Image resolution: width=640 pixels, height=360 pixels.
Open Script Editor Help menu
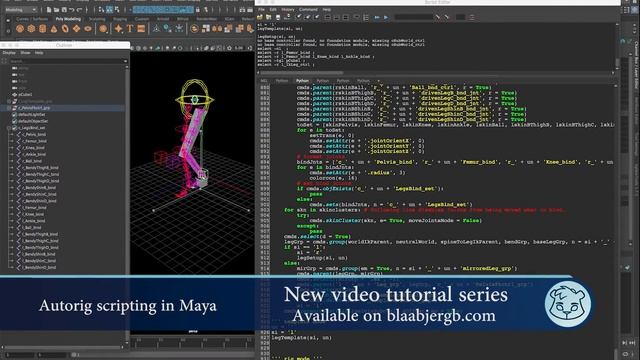327,9
